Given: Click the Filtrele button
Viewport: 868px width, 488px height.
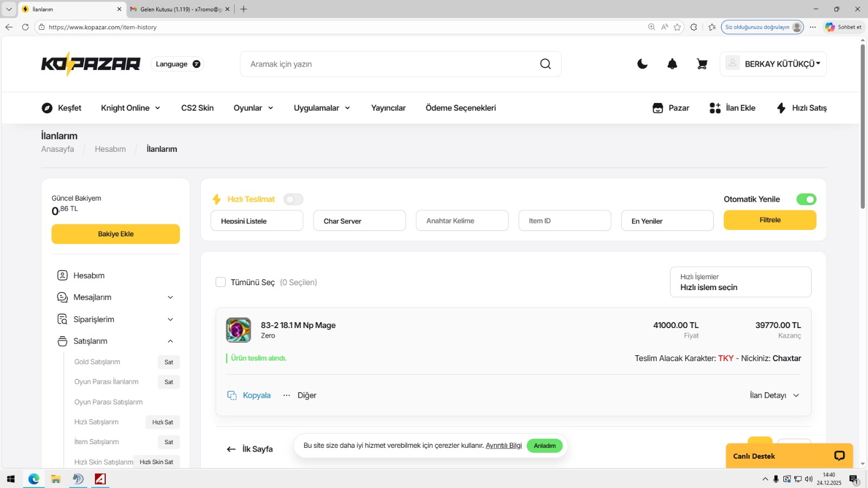Looking at the screenshot, I should tap(770, 220).
